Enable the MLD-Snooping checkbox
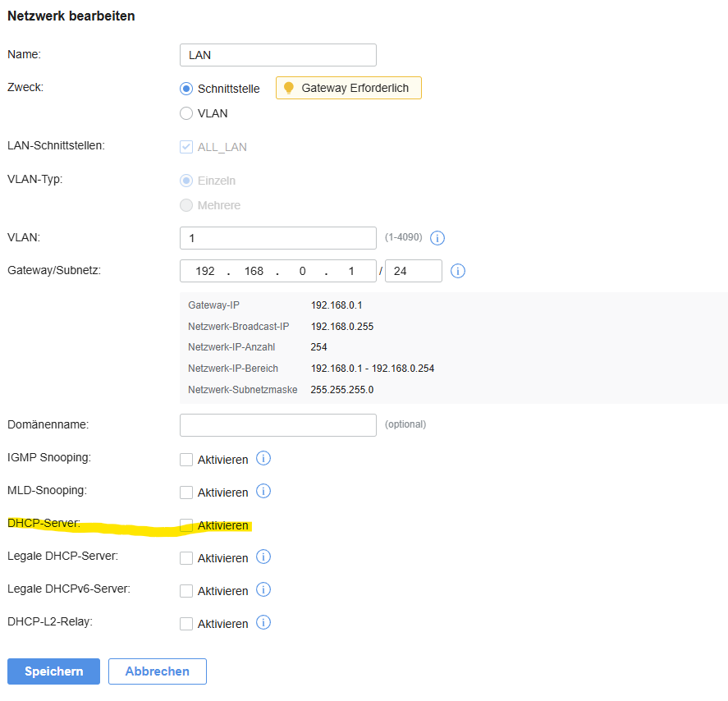Image resolution: width=728 pixels, height=701 pixels. [x=186, y=493]
